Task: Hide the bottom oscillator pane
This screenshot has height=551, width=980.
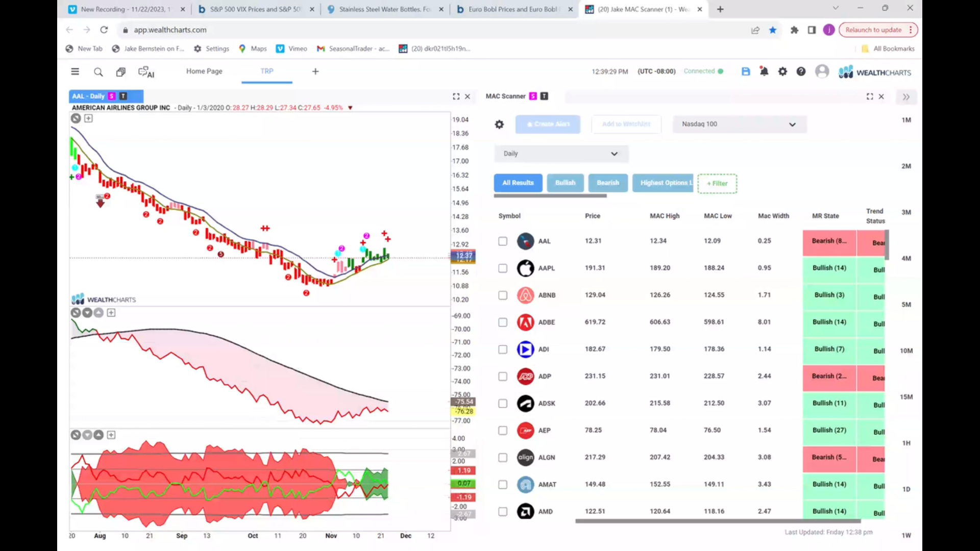Action: (76, 435)
